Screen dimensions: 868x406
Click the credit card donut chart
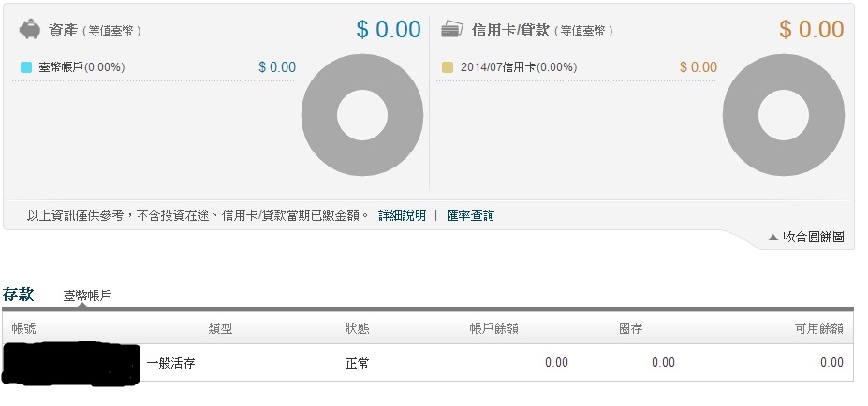(784, 115)
